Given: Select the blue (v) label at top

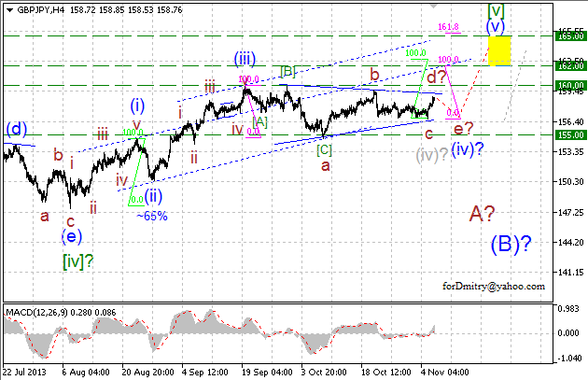Looking at the screenshot, I should point(496,27).
